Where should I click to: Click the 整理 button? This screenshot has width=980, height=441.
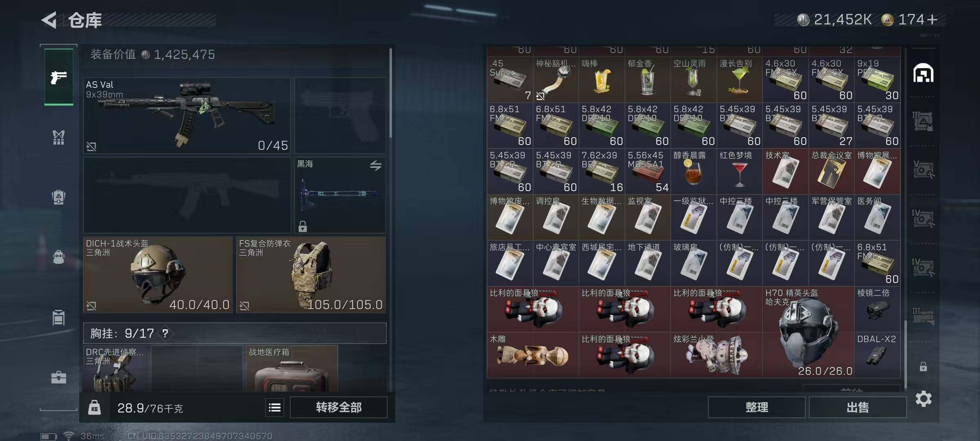(757, 407)
